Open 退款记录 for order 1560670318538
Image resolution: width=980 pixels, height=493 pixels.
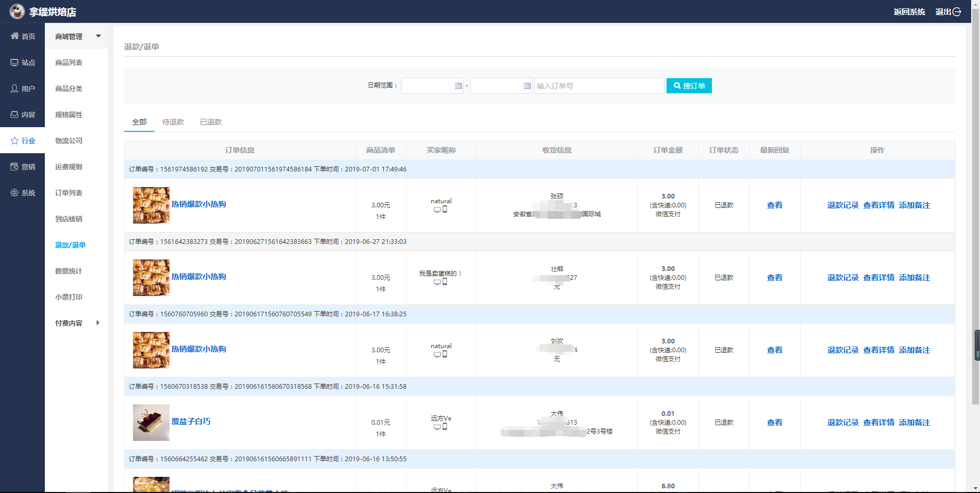point(843,422)
